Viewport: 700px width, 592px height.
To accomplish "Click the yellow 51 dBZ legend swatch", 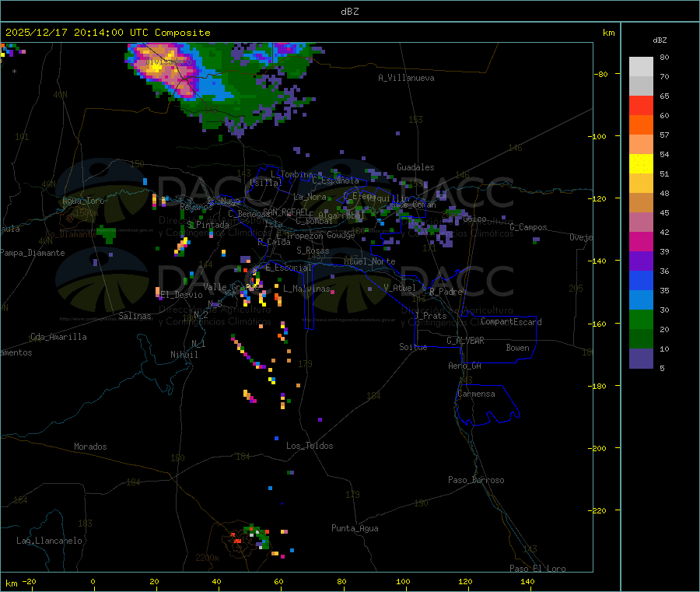I will [x=641, y=164].
